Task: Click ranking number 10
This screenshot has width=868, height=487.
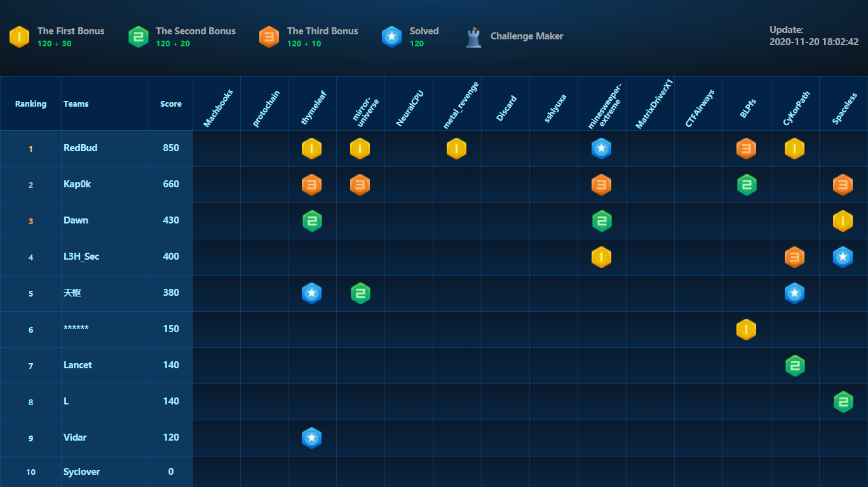Action: pos(31,472)
